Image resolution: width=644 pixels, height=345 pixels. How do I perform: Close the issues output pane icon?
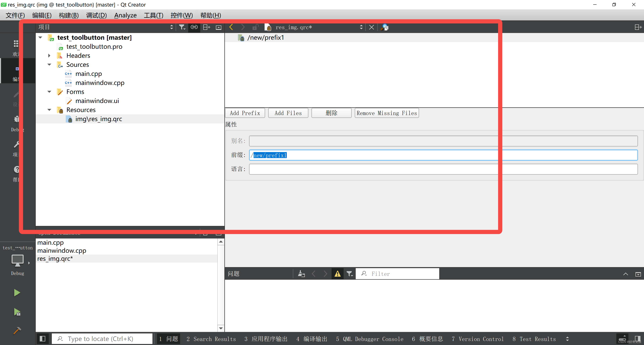(x=638, y=274)
